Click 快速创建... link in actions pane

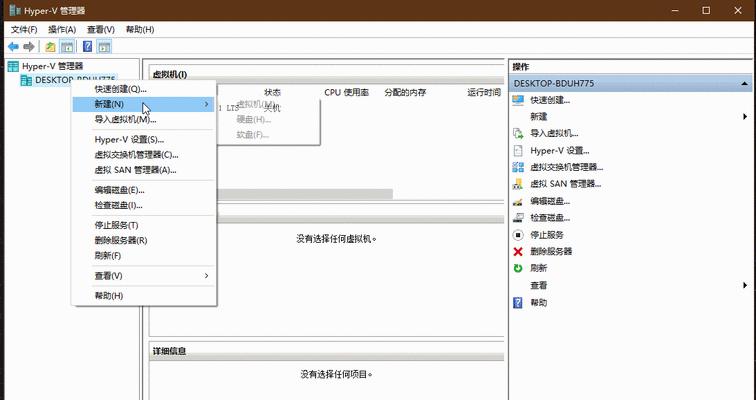pyautogui.click(x=550, y=100)
